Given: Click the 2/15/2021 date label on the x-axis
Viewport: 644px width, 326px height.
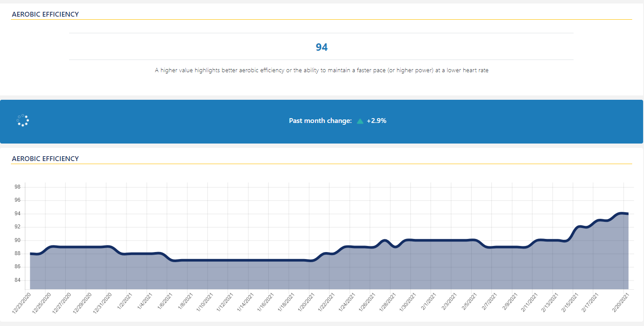Looking at the screenshot, I should [570, 302].
